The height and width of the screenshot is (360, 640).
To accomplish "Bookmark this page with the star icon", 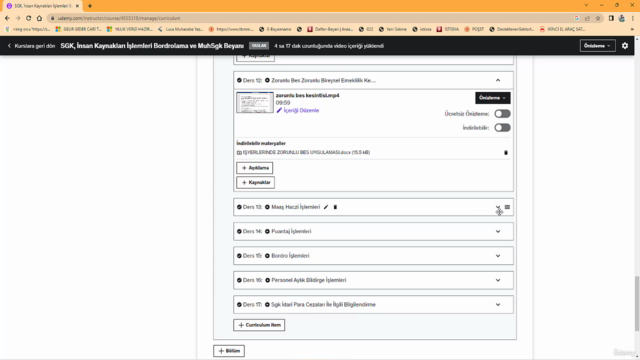I will (598, 18).
